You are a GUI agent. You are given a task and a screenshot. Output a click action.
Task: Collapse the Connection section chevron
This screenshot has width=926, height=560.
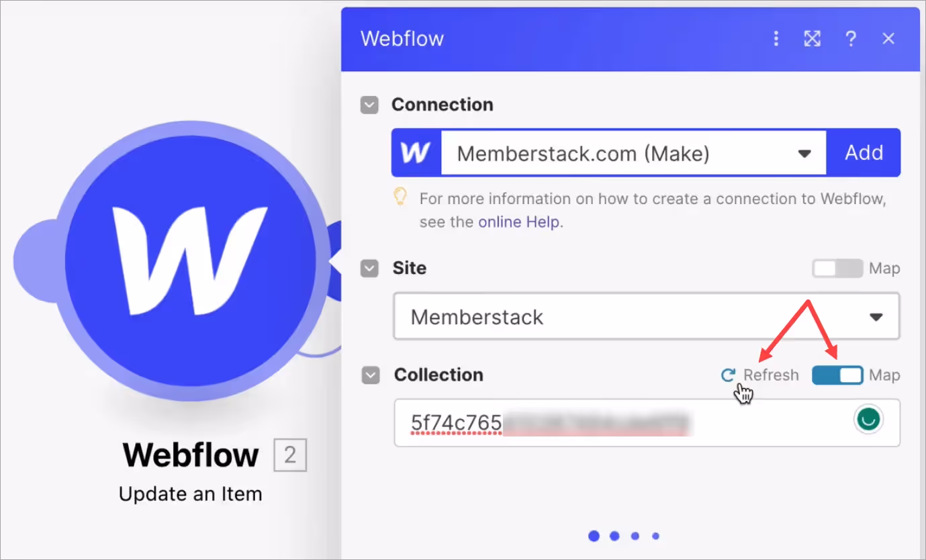pos(369,105)
